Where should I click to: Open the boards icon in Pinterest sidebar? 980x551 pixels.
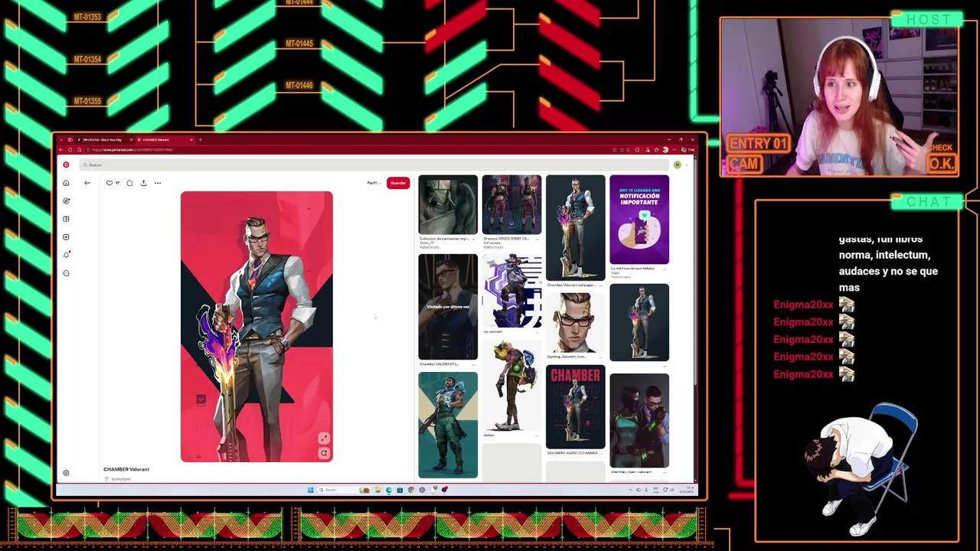click(x=66, y=219)
